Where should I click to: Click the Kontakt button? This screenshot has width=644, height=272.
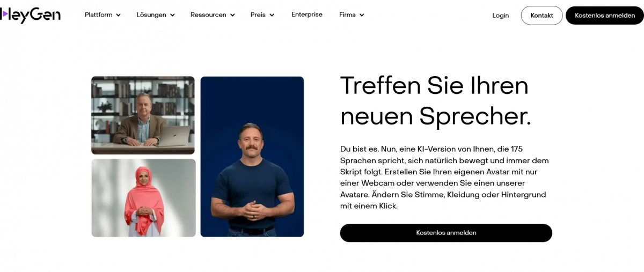[541, 16]
